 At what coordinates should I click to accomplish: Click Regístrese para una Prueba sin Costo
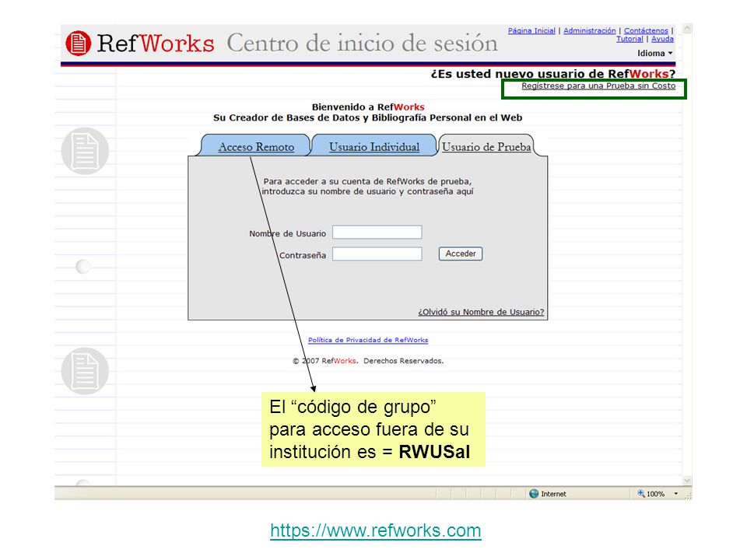[x=598, y=86]
